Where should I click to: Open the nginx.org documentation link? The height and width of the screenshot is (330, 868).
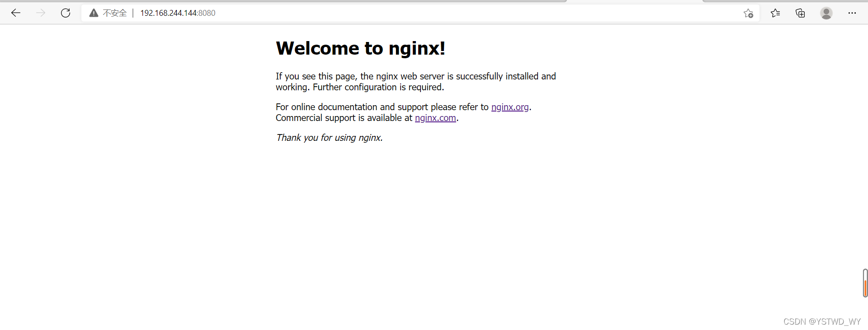(x=510, y=107)
